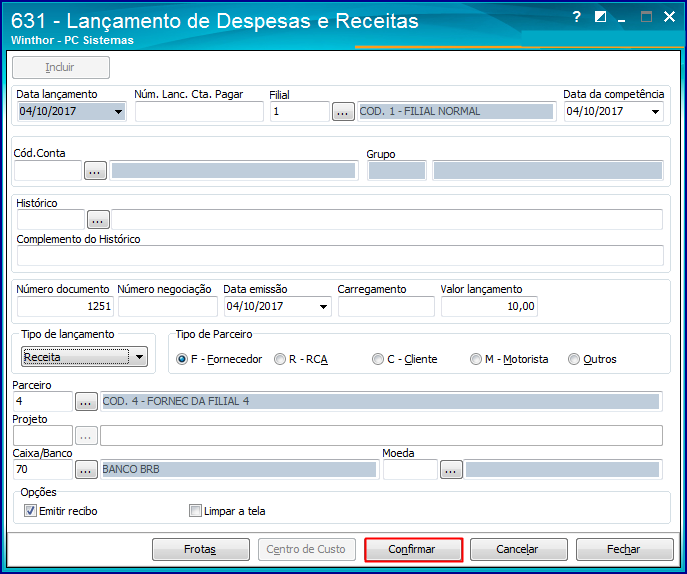
Task: Open the Projeto lookup ellipsis button
Action: (86, 436)
